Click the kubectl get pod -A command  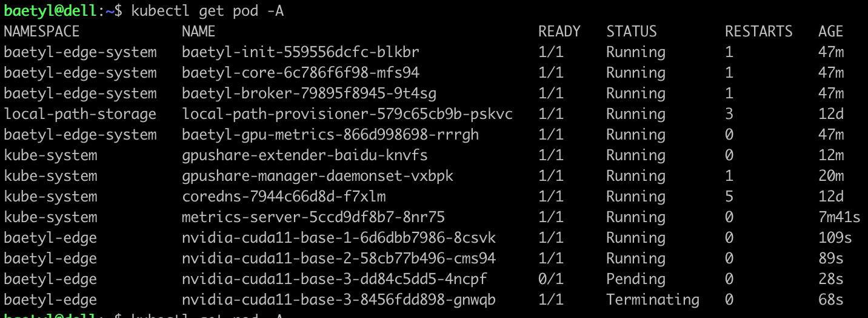(x=207, y=11)
